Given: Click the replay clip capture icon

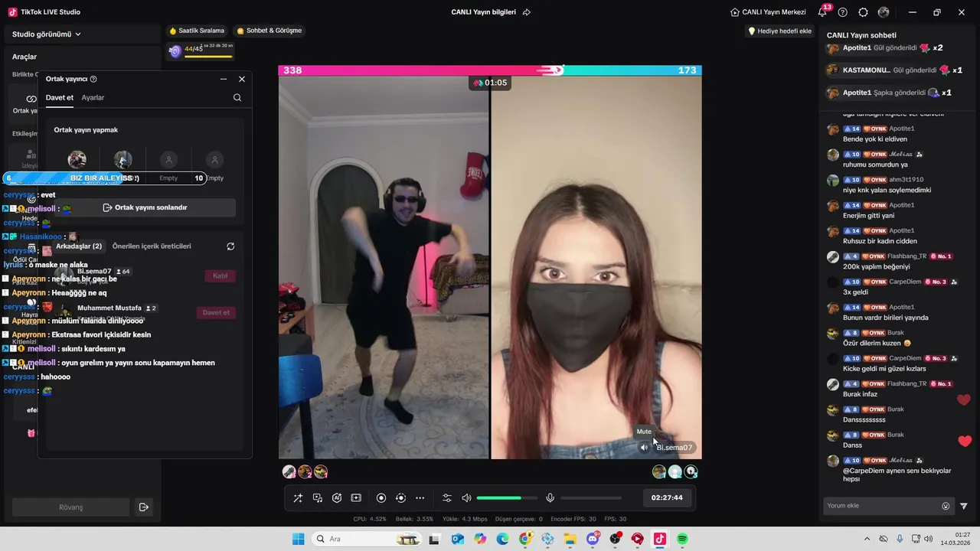Looking at the screenshot, I should click(400, 498).
